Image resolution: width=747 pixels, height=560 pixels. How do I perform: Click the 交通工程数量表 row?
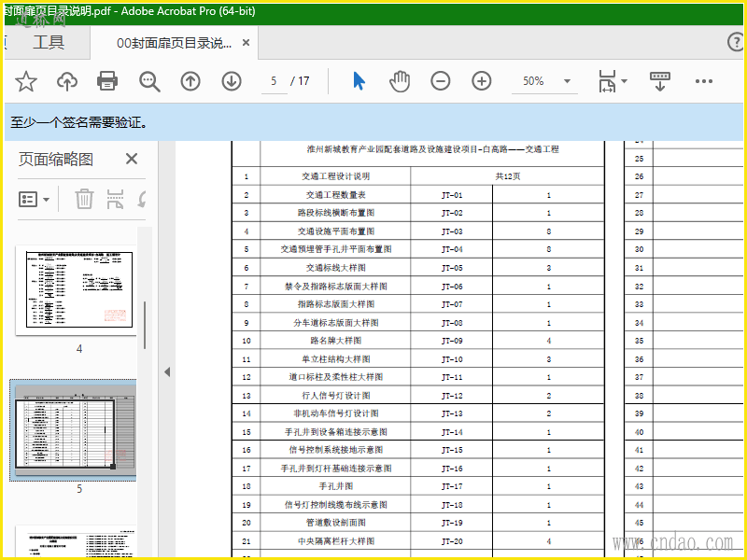417,195
